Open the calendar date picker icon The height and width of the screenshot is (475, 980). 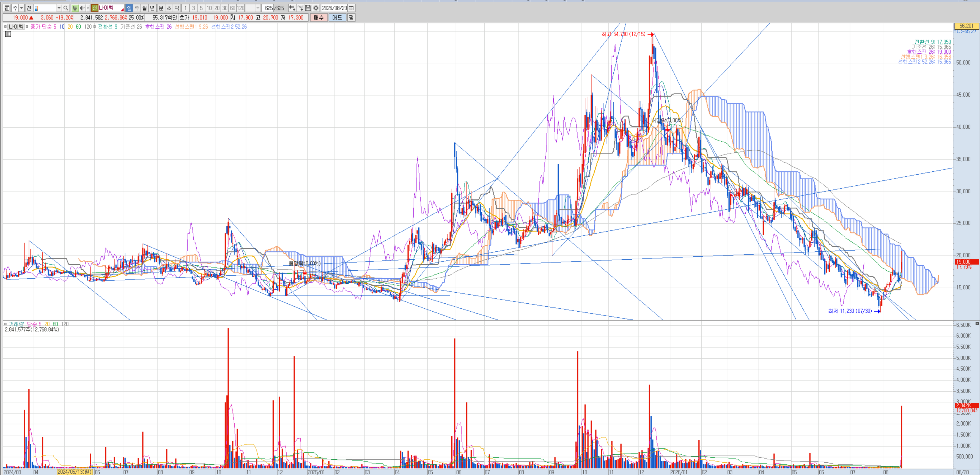pyautogui.click(x=352, y=8)
